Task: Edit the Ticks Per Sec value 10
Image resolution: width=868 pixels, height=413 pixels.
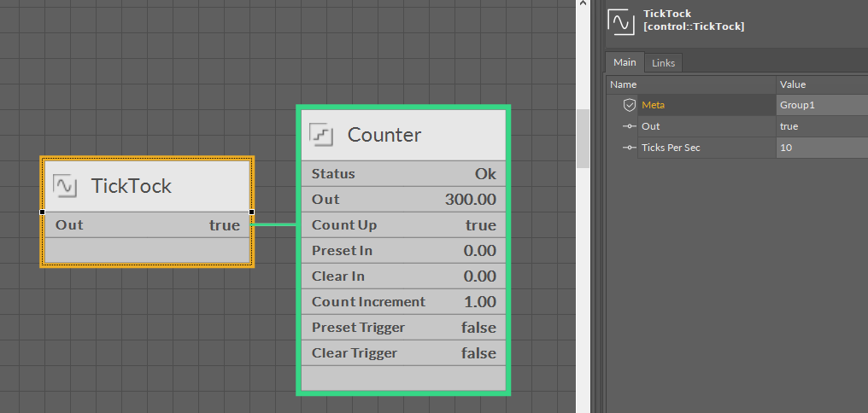Action: (821, 148)
